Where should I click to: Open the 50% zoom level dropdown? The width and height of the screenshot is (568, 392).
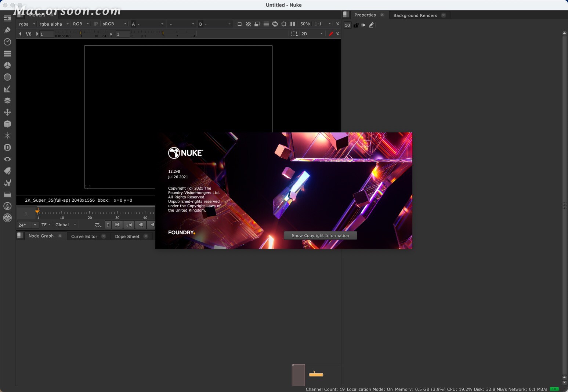[305, 24]
